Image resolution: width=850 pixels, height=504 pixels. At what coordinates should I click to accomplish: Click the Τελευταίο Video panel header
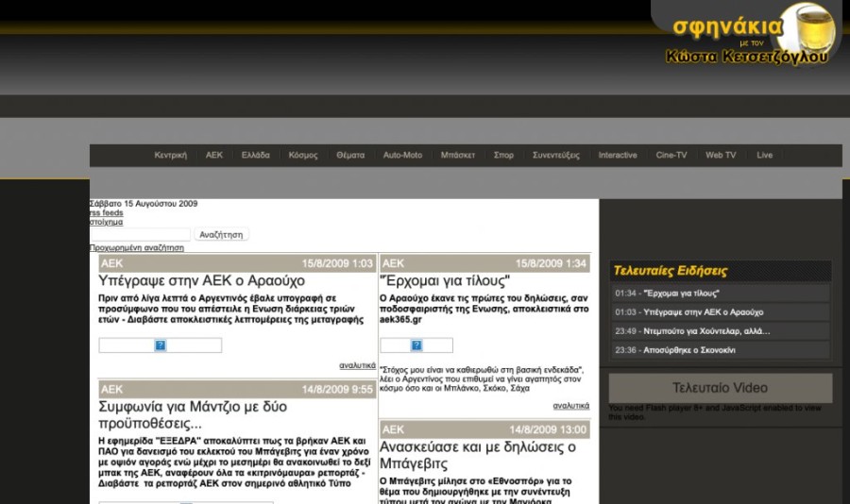pos(720,388)
